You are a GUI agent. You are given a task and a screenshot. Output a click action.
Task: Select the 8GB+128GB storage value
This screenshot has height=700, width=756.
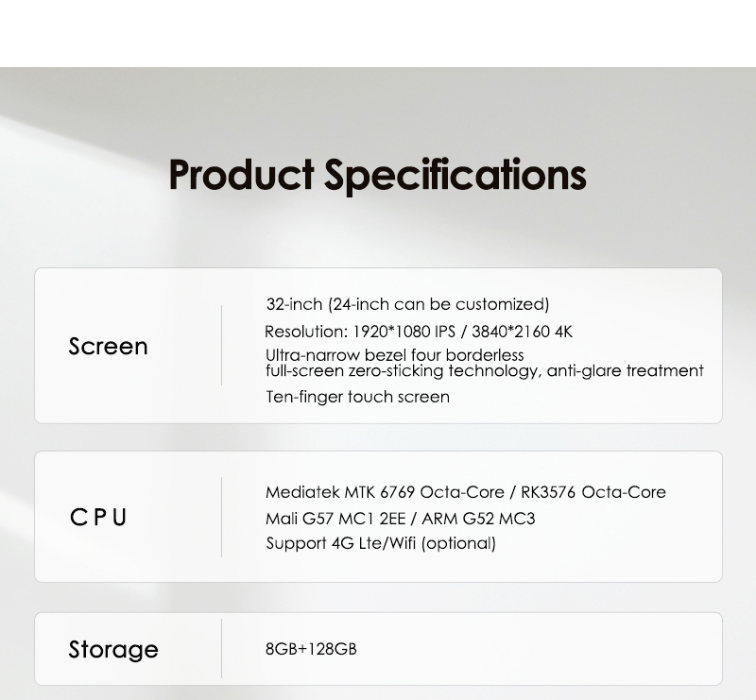click(x=311, y=649)
